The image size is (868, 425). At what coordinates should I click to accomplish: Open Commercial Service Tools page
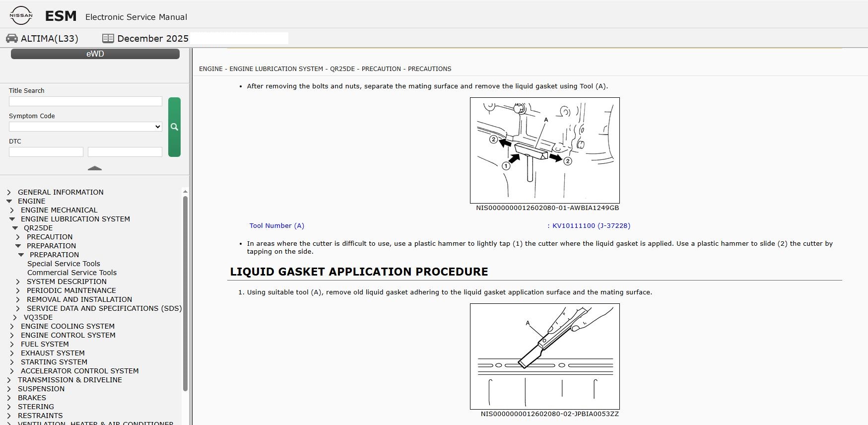[72, 273]
